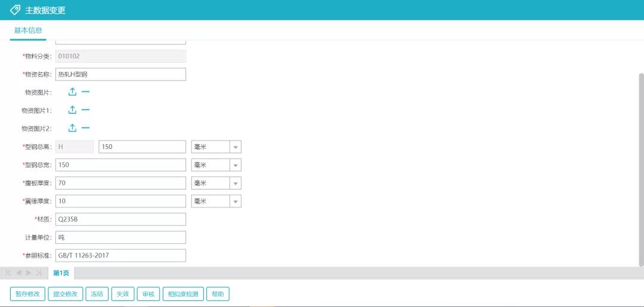
Task: Go to last page navigation arrow
Action: pyautogui.click(x=39, y=273)
